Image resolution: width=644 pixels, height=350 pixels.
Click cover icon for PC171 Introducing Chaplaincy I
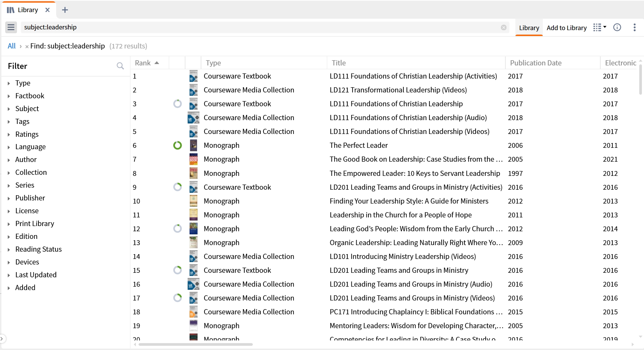pos(193,312)
